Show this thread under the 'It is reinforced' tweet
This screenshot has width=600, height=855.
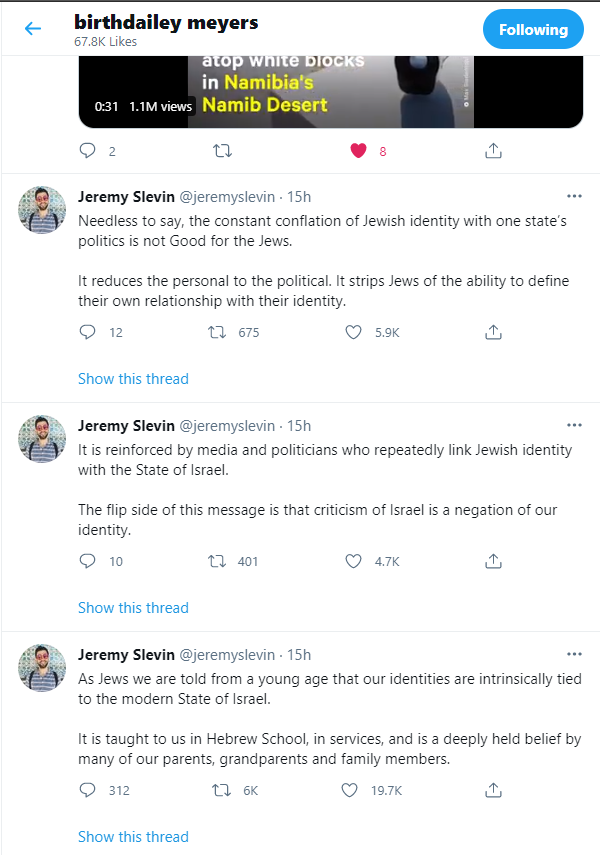[x=133, y=608]
